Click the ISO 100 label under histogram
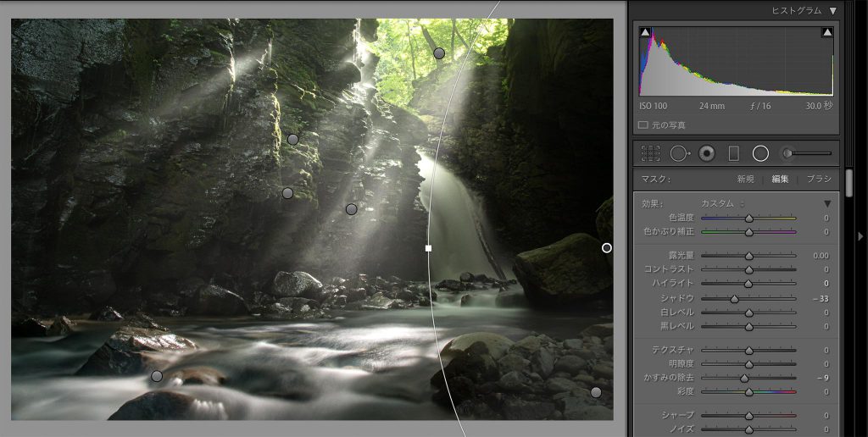 pos(654,106)
